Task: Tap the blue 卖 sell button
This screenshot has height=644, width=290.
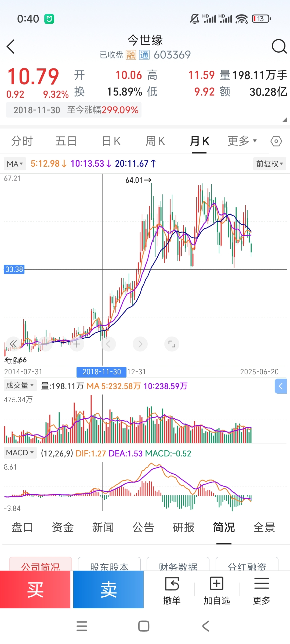Action: [x=108, y=590]
